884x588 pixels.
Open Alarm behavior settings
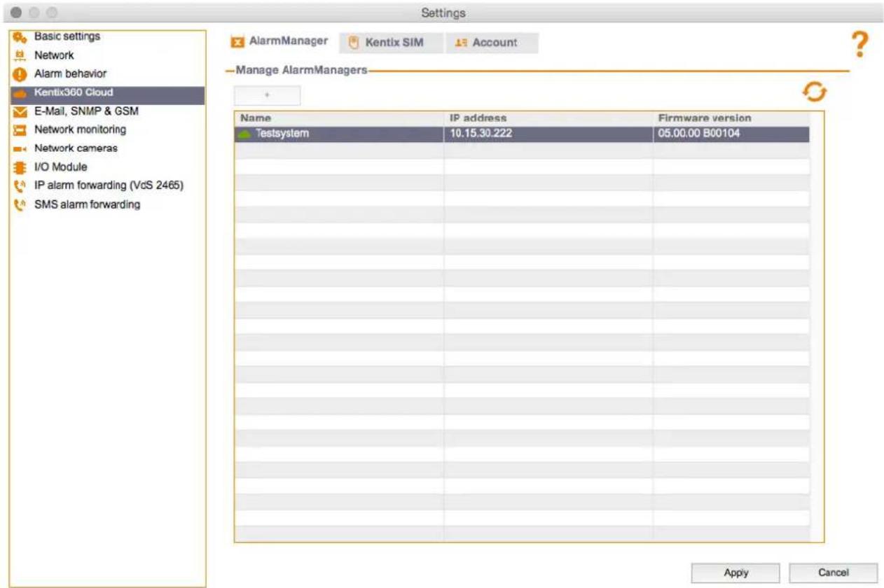(70, 73)
